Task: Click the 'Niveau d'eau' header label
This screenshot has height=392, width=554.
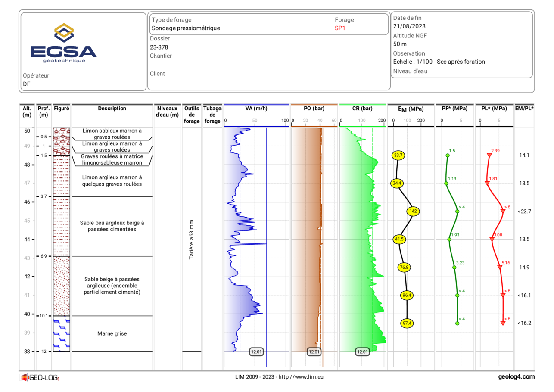Action: (x=410, y=71)
